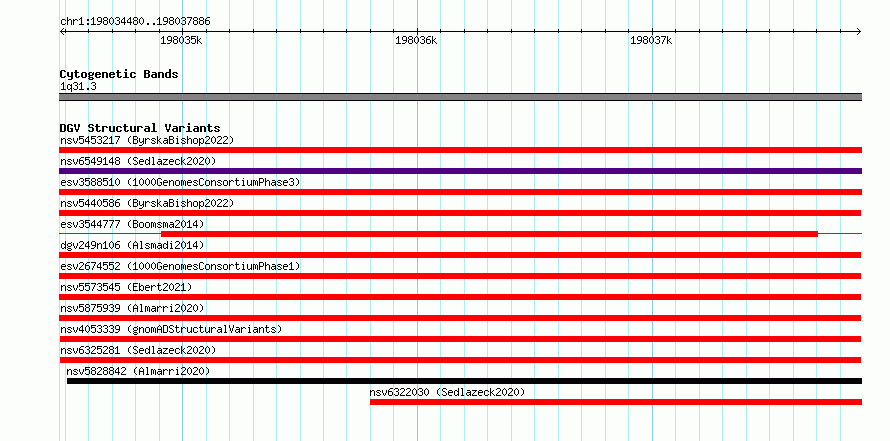Click the red bar under nsv5875939
The image size is (890, 441).
coord(460,318)
